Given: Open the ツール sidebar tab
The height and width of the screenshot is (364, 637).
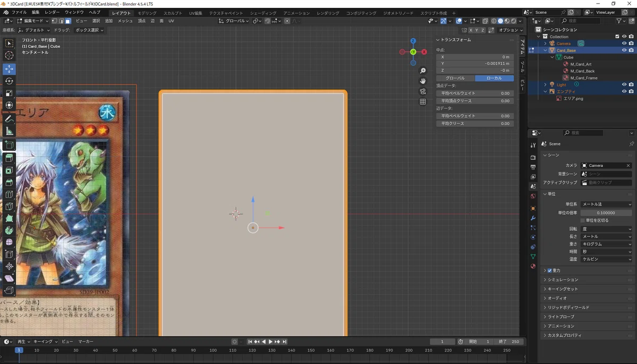Looking at the screenshot, I should (522, 66).
